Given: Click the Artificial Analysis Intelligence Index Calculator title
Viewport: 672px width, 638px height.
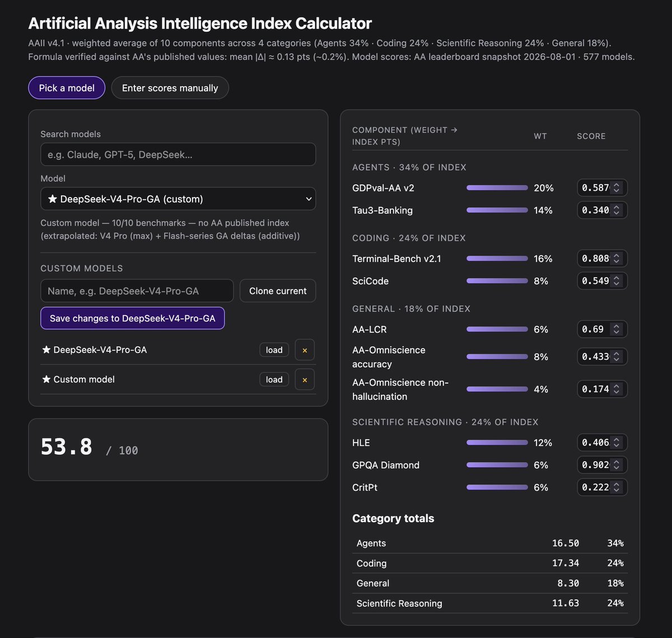Looking at the screenshot, I should click(x=200, y=23).
